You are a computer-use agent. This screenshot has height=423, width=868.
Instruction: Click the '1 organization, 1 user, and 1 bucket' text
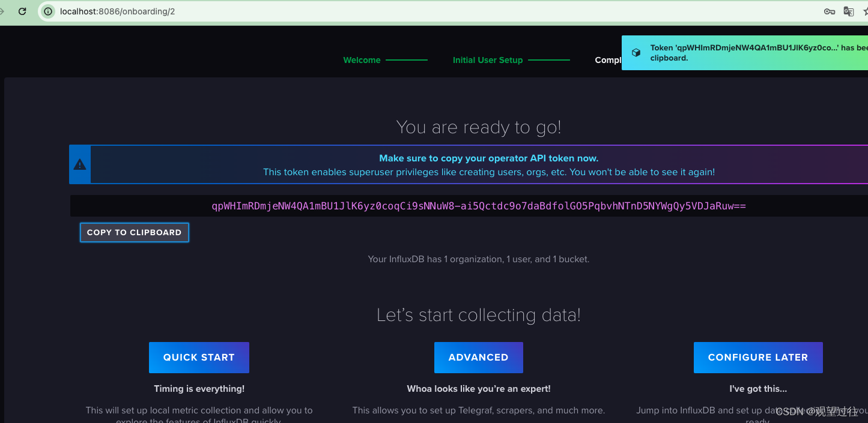[x=479, y=259]
